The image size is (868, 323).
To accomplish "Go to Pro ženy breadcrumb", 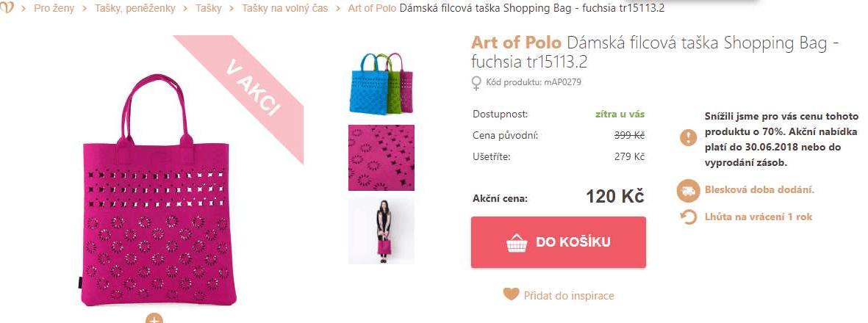I will [x=54, y=8].
